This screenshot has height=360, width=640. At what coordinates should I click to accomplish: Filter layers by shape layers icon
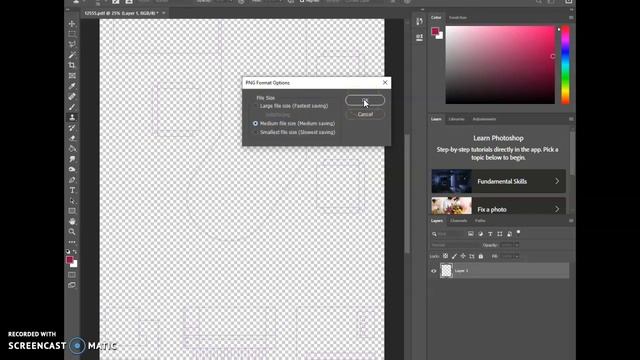pyautogui.click(x=500, y=234)
